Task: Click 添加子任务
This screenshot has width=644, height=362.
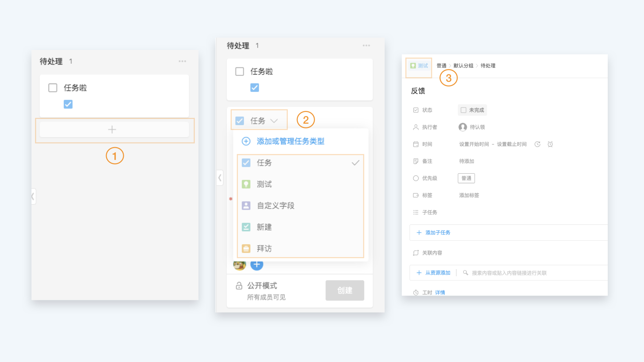Action: [438, 233]
